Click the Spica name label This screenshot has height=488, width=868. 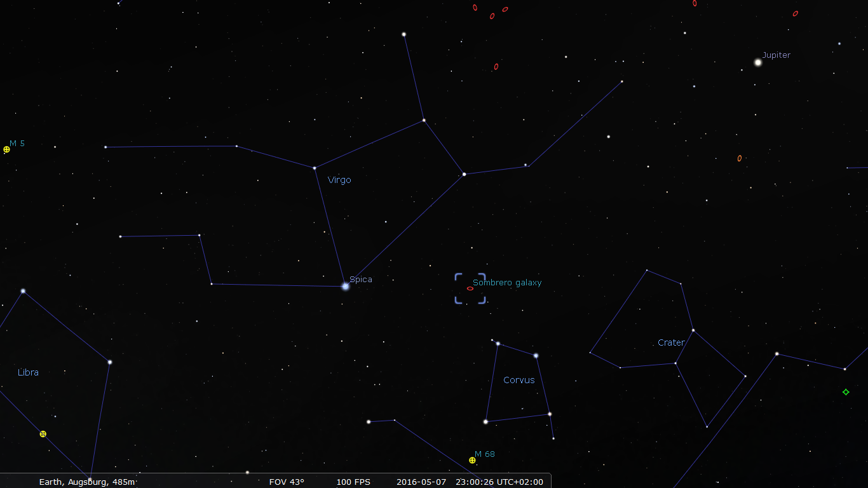361,280
